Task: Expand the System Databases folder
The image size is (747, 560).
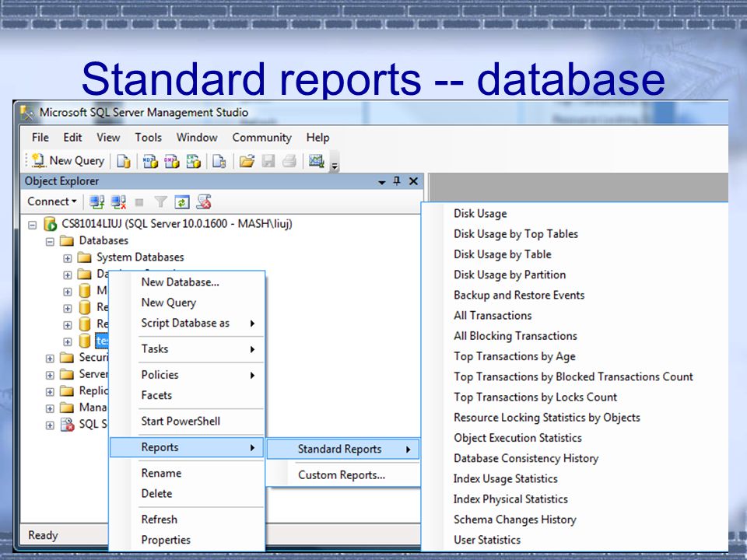Action: point(68,258)
